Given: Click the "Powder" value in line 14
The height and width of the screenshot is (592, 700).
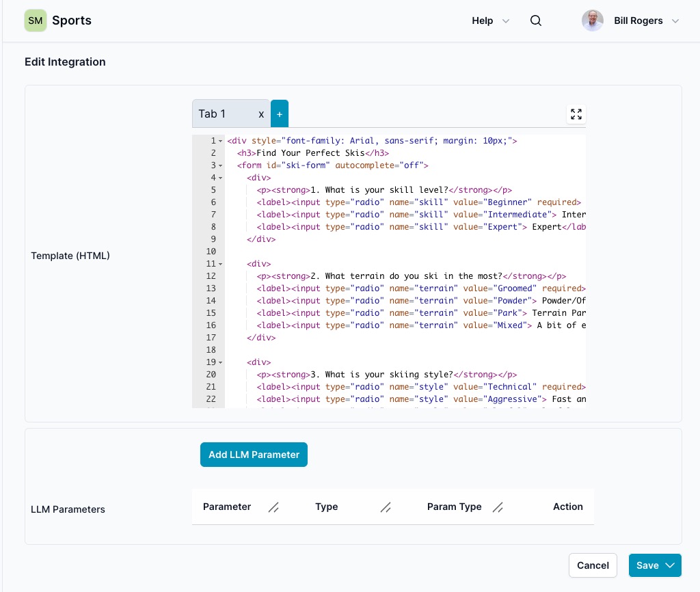Looking at the screenshot, I should tap(512, 301).
